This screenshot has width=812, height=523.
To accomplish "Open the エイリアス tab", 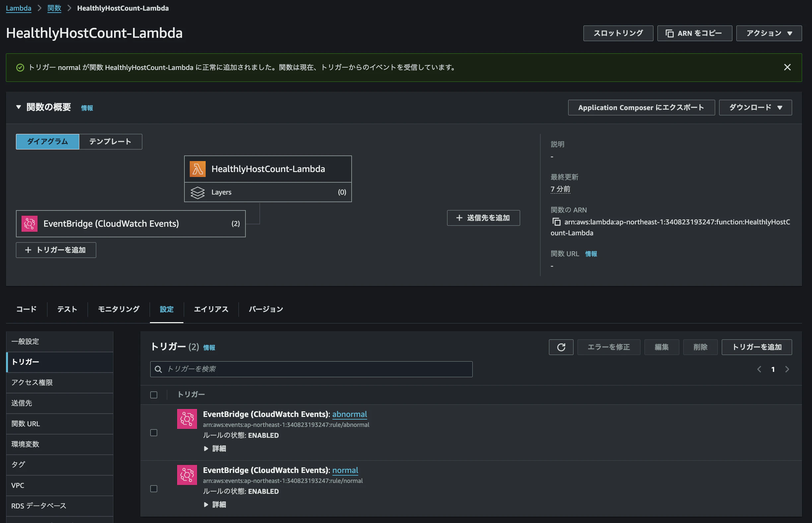I will (211, 309).
